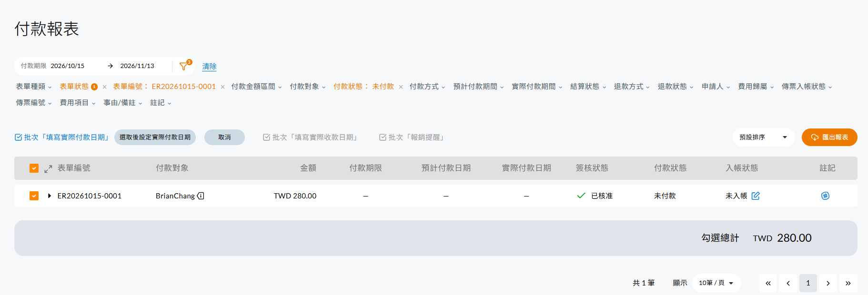Open the 表單種類 filter dropdown
The height and width of the screenshot is (295, 868).
[34, 87]
